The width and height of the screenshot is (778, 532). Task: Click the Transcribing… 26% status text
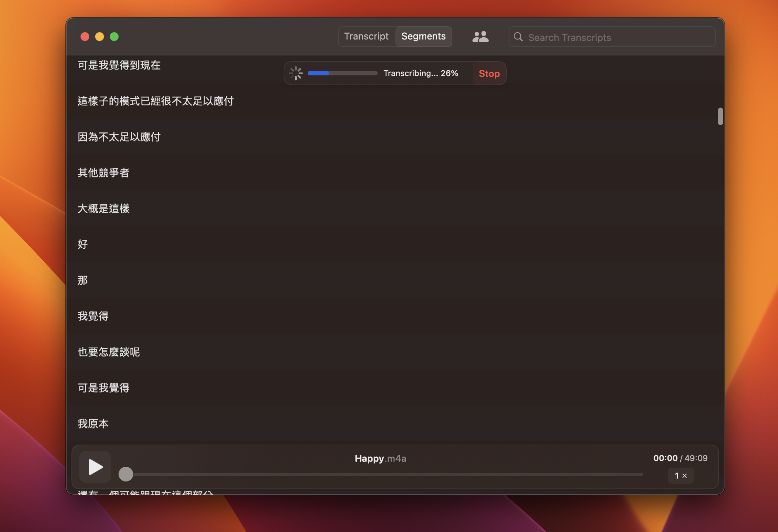(421, 73)
